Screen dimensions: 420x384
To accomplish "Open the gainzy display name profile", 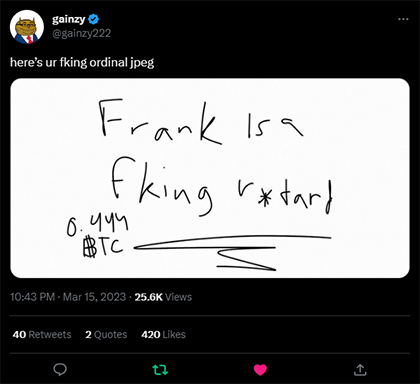I will pyautogui.click(x=69, y=19).
